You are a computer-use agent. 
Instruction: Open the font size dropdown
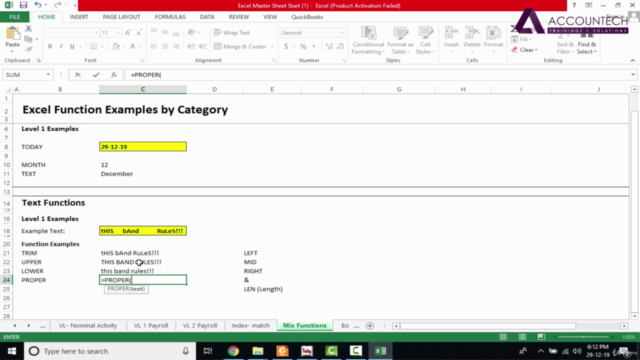(118, 33)
